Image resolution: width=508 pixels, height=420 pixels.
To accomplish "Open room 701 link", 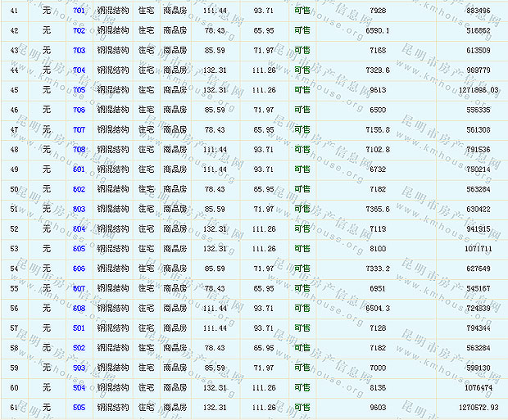I will coord(79,11).
